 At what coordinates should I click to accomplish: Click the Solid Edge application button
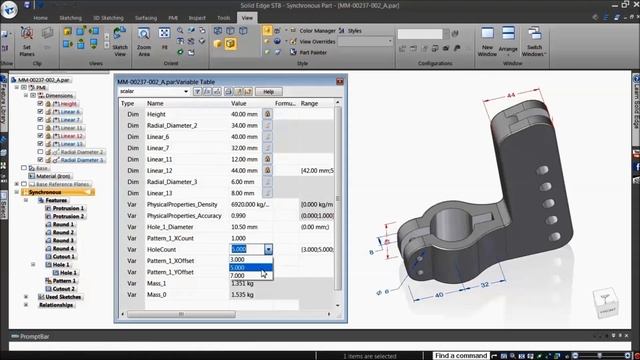[9, 9]
